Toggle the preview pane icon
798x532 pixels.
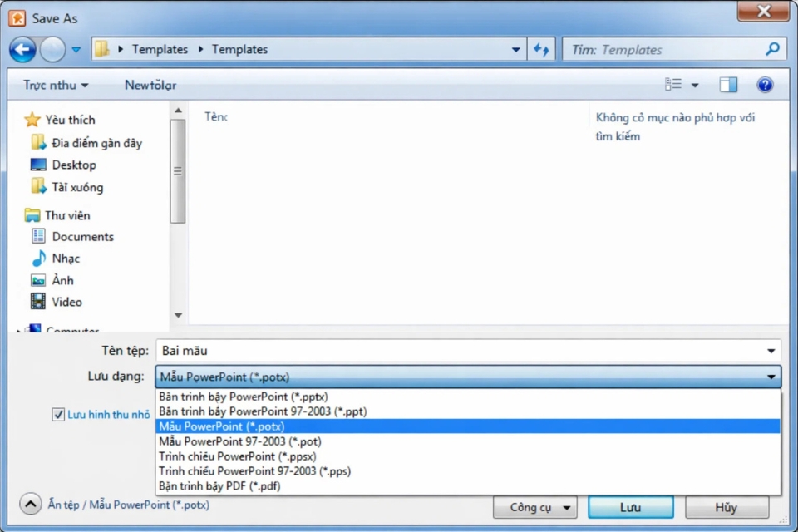(x=728, y=85)
